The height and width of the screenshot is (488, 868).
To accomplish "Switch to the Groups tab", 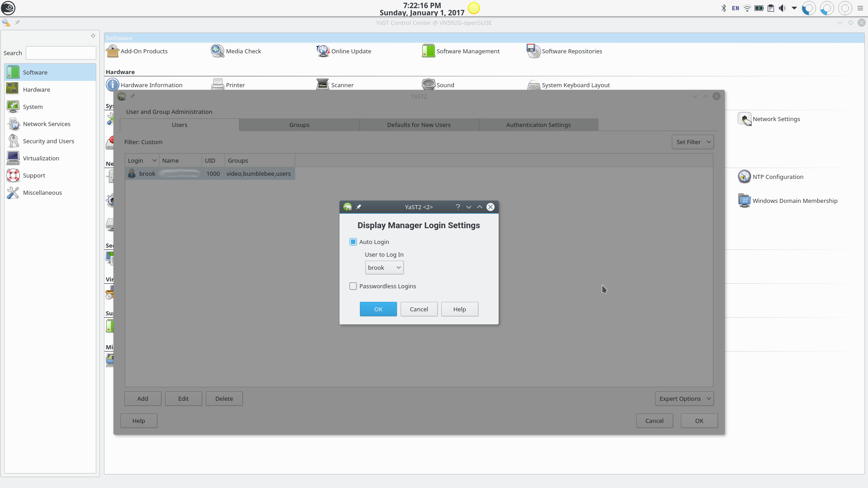I will [x=299, y=125].
